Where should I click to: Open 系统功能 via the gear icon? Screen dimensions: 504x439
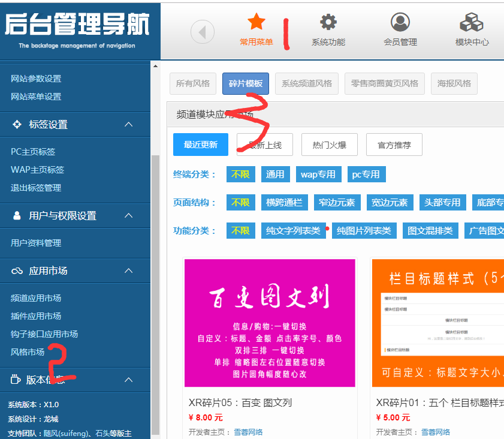point(328,22)
